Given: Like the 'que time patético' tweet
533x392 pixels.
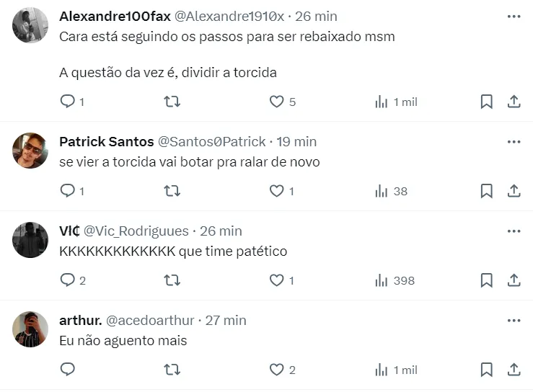Looking at the screenshot, I should (x=277, y=280).
